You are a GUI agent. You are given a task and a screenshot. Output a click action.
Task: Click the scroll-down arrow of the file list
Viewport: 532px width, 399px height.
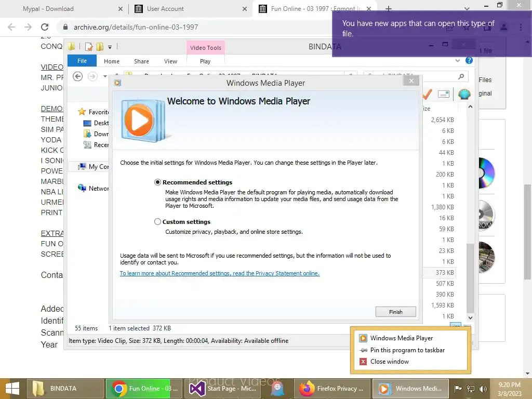(470, 318)
